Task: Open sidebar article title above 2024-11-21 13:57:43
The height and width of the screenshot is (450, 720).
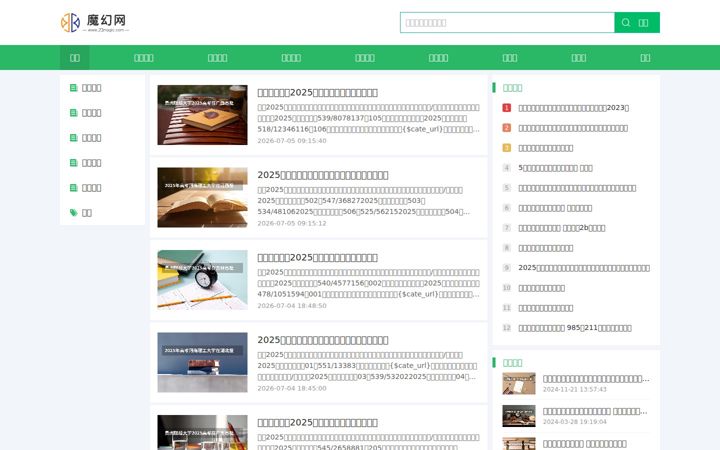Action: click(x=596, y=379)
